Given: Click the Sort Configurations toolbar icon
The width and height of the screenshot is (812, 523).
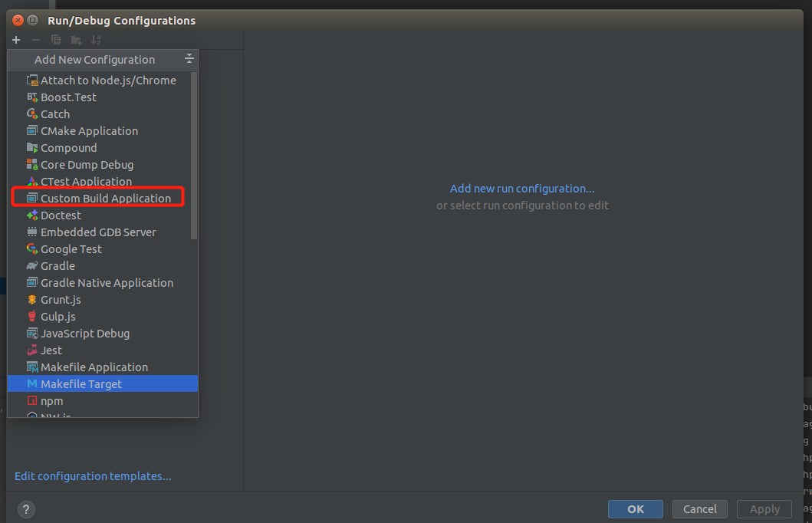Looking at the screenshot, I should coord(96,40).
